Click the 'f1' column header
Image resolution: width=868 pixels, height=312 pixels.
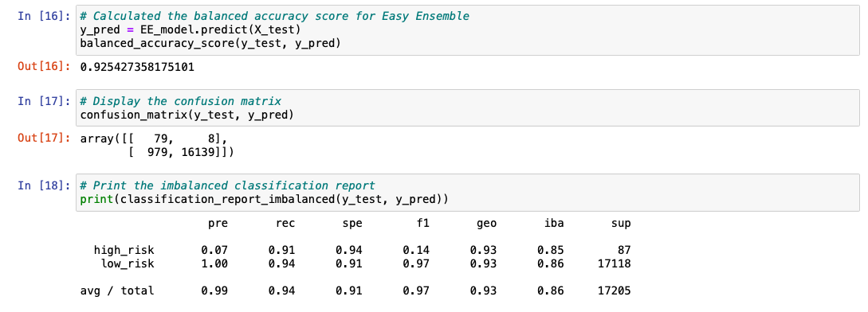click(x=423, y=224)
